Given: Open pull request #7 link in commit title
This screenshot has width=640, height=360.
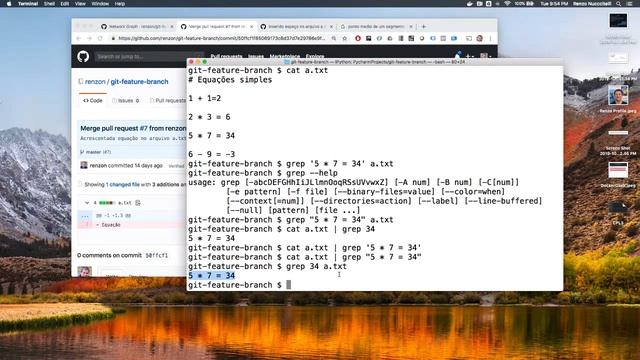Looking at the screenshot, I should click(144, 128).
